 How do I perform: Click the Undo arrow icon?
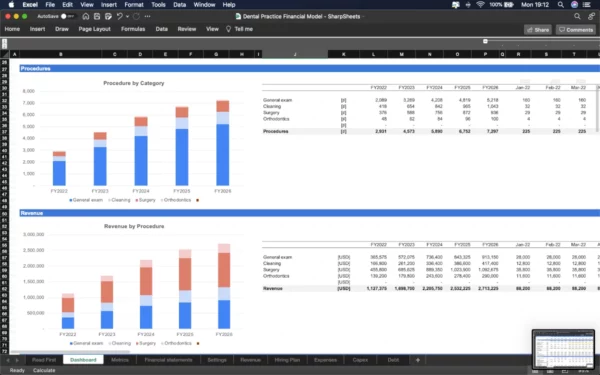click(x=119, y=16)
